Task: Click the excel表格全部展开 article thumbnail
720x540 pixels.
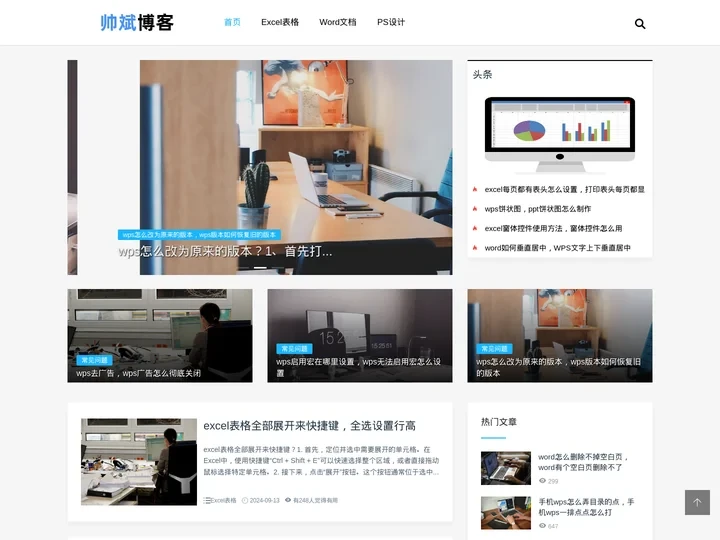Action: [139, 461]
